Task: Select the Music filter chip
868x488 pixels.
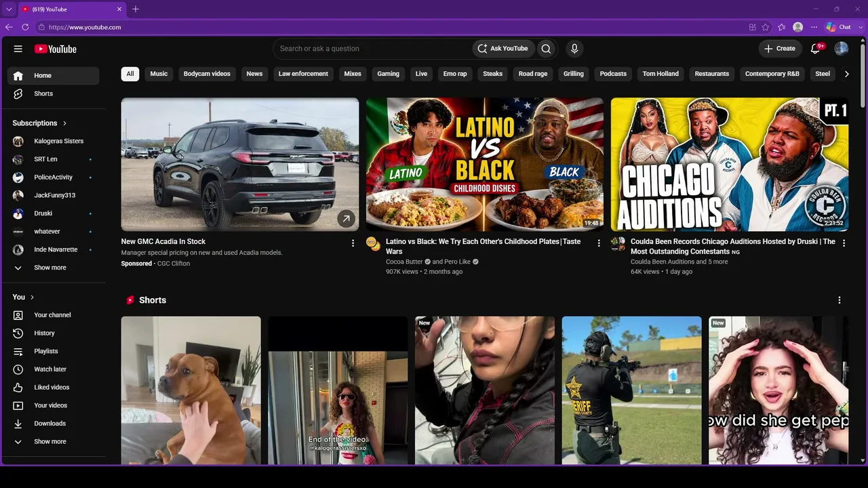Action: tap(159, 74)
